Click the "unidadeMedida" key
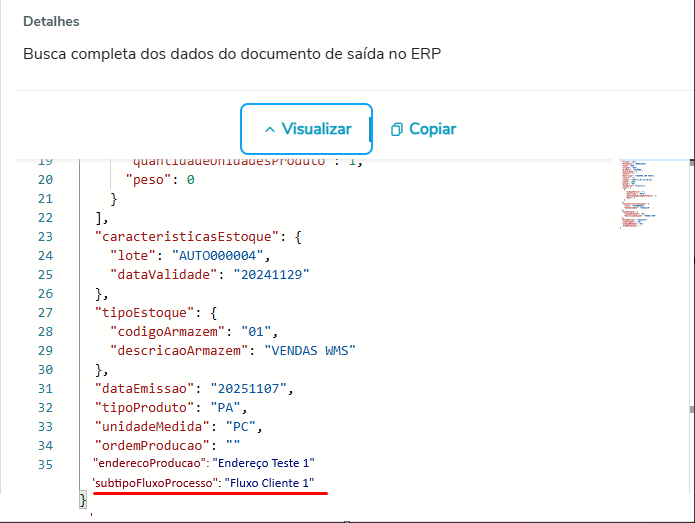Image resolution: width=695 pixels, height=523 pixels. tap(152, 427)
